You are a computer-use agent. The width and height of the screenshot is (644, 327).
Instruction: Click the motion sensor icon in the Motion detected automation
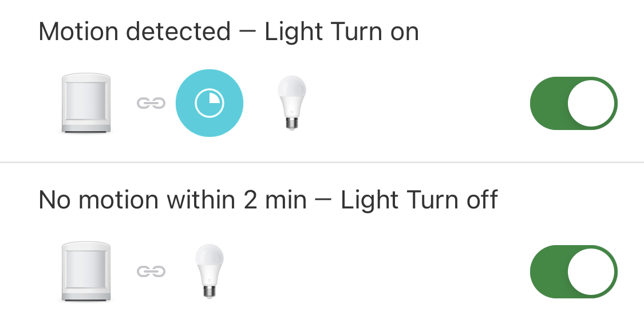86,103
